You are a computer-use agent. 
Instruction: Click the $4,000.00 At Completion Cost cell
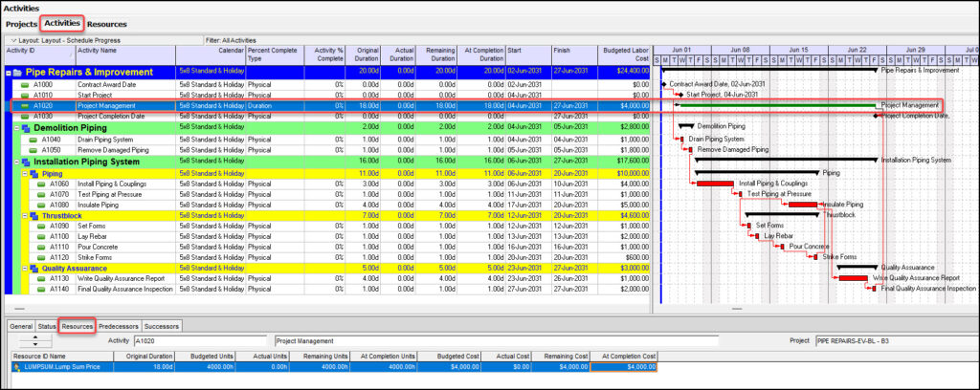[623, 367]
